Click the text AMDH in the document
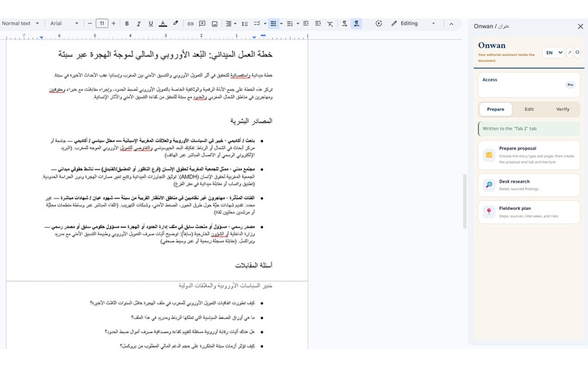Viewport: 588px width, 368px height. (189, 177)
